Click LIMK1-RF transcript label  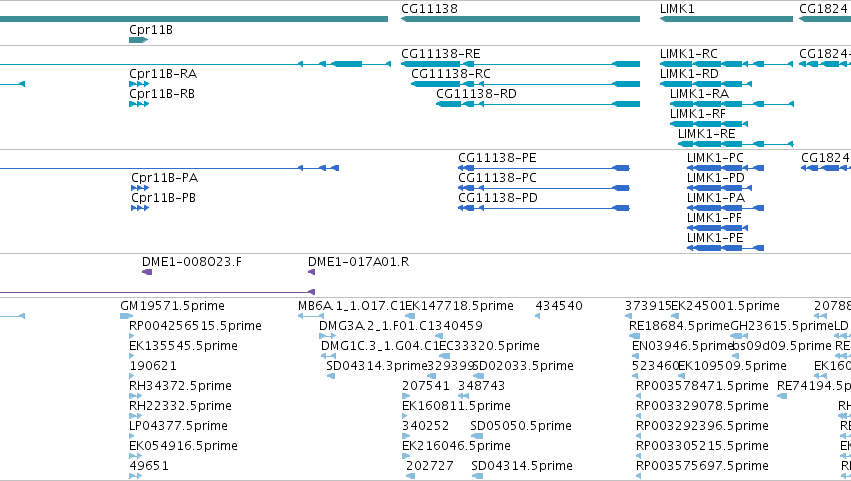tap(698, 114)
